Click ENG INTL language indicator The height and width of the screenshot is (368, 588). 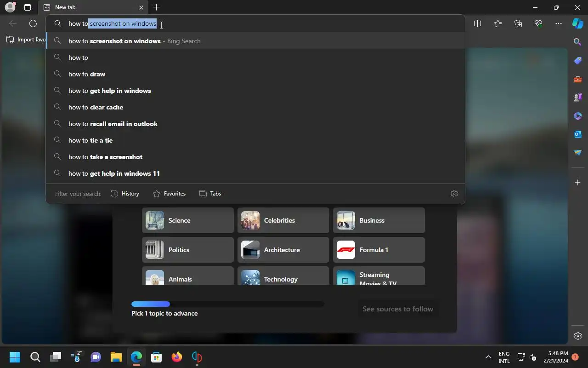point(504,357)
